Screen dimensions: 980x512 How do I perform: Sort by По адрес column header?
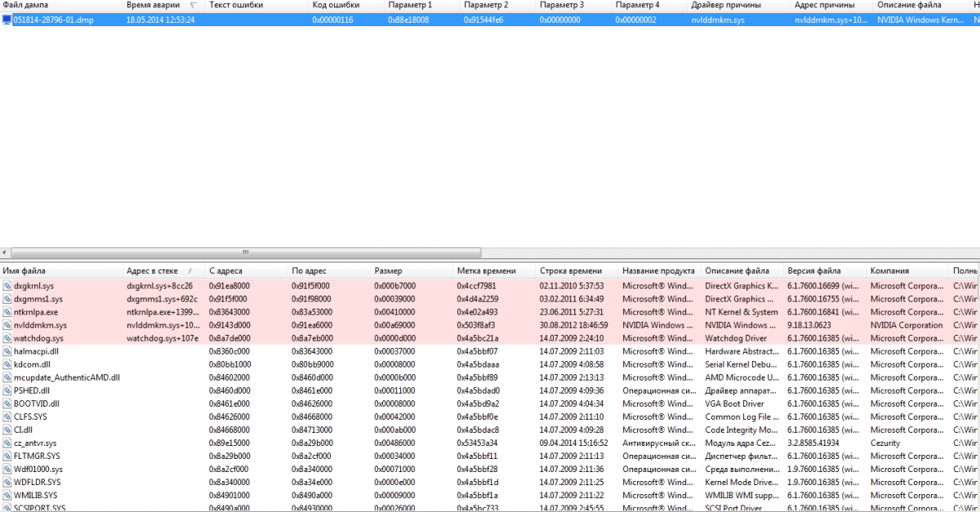pyautogui.click(x=330, y=270)
